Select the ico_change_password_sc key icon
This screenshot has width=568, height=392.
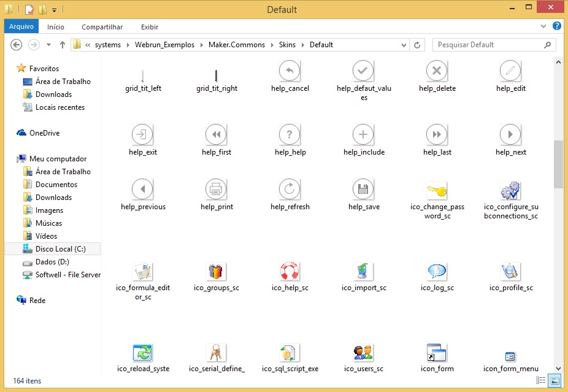(437, 190)
